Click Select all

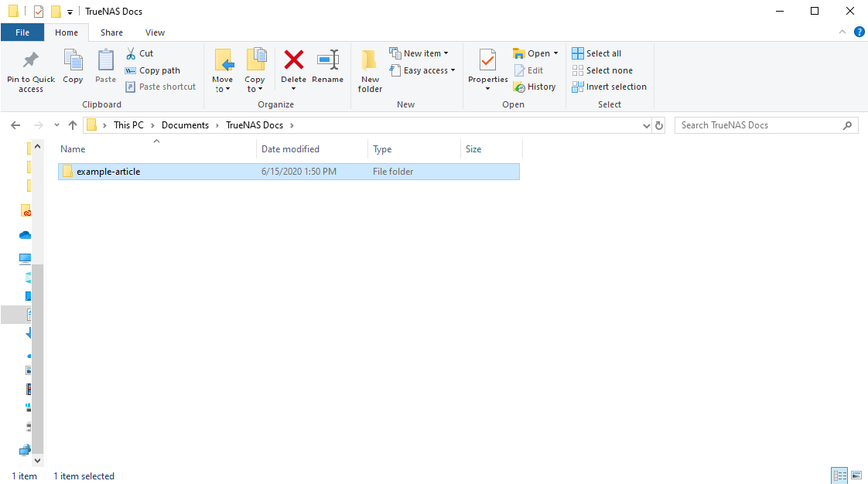[x=596, y=53]
